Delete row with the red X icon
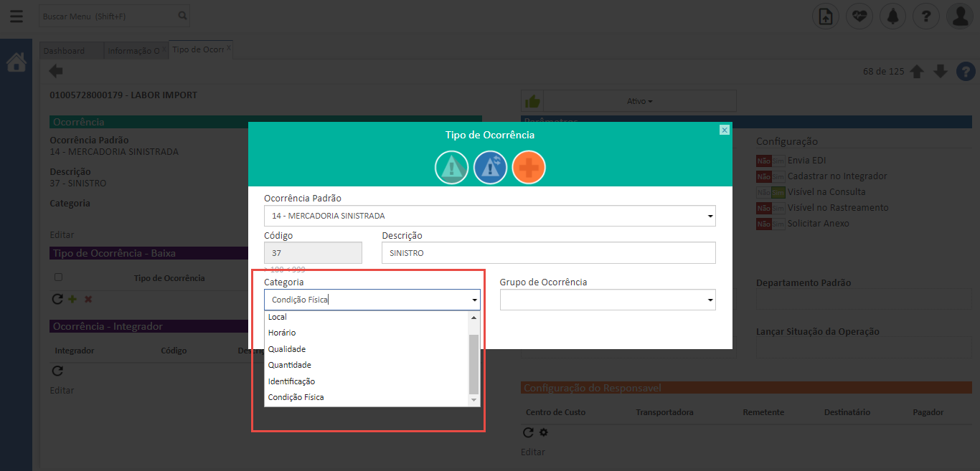Screen dimensions: 980x471 88,299
